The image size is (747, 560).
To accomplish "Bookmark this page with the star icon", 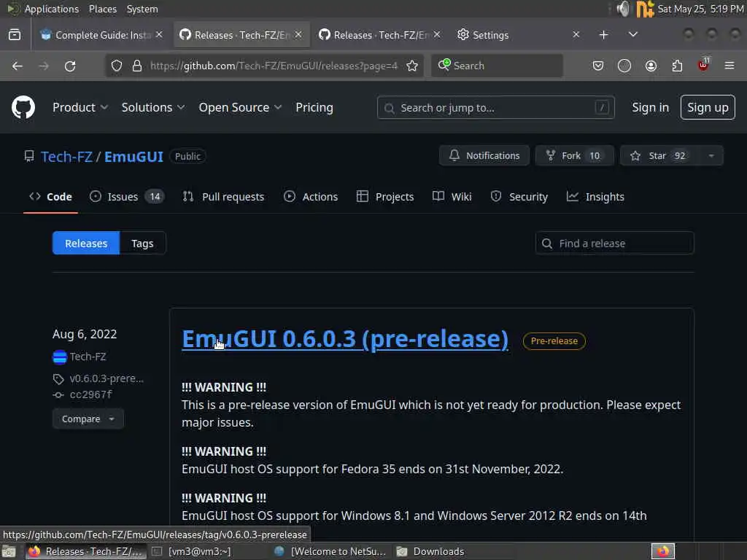I will pos(413,66).
